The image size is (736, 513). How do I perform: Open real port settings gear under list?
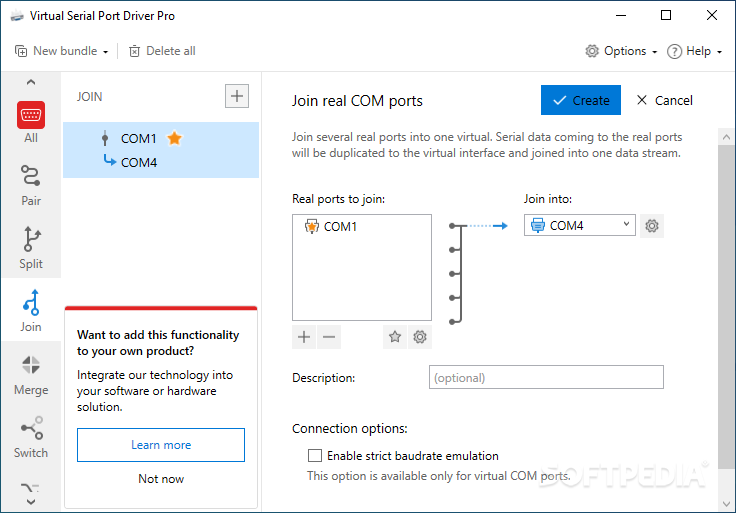coord(420,337)
